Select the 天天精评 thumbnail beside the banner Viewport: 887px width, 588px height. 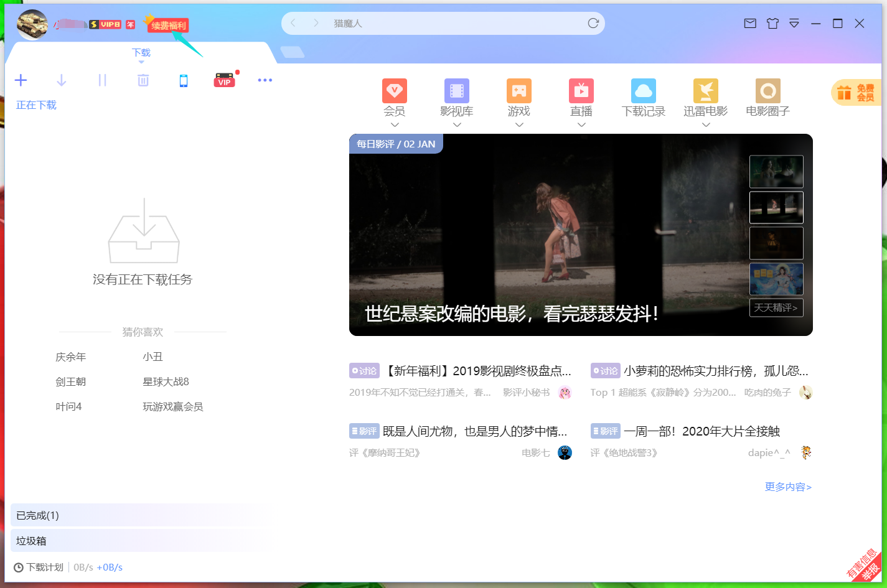click(776, 307)
